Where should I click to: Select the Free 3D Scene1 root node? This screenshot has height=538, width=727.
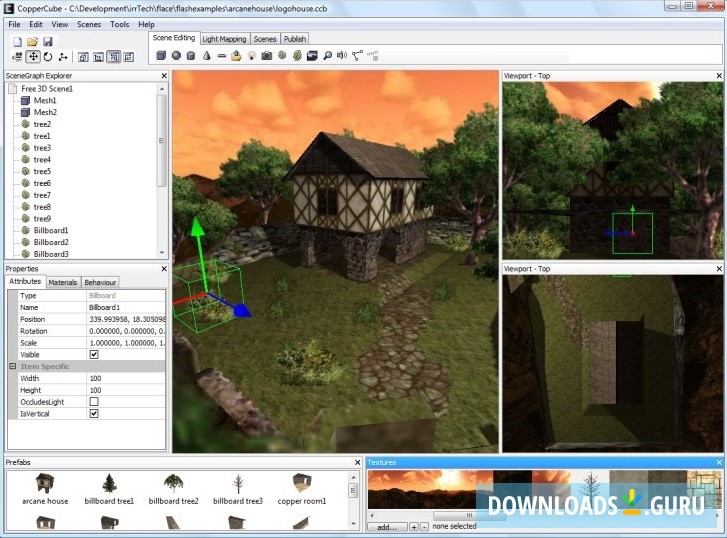(47, 88)
